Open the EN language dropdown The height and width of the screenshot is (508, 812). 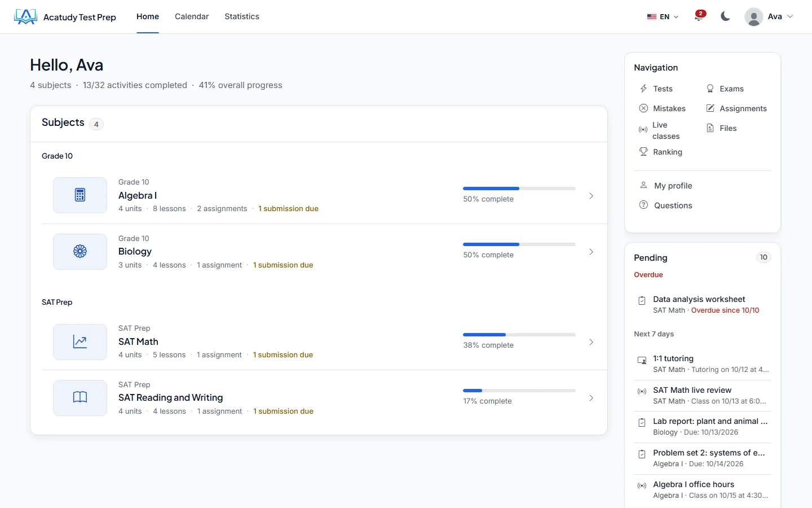[663, 17]
